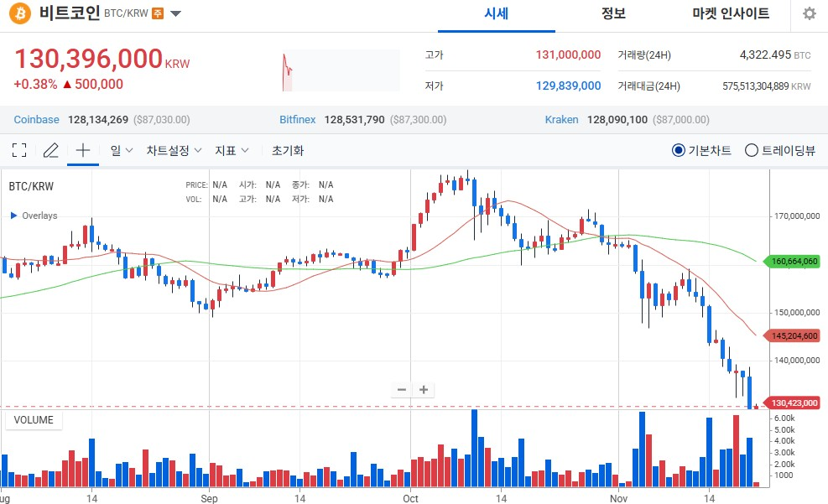Open the BTC/KRW market selector arrow
Screen dimensions: 828x504
(175, 13)
